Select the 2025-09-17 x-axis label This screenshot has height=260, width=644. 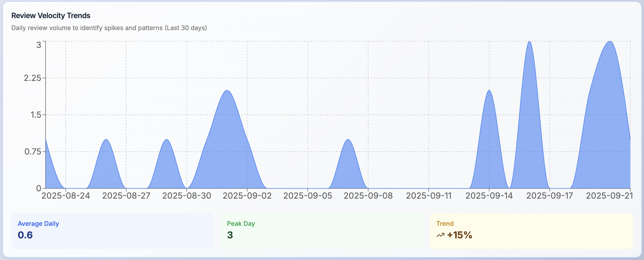pyautogui.click(x=550, y=196)
